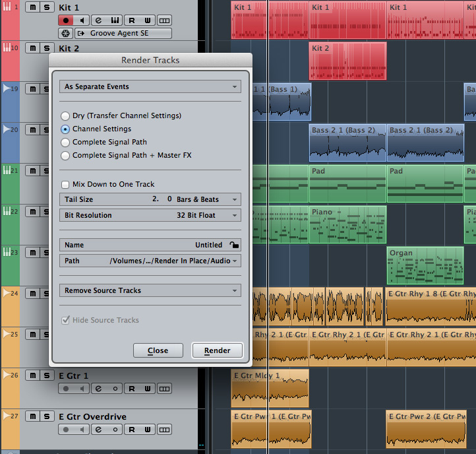Choose the Complete Signal Path radio button

(65, 142)
